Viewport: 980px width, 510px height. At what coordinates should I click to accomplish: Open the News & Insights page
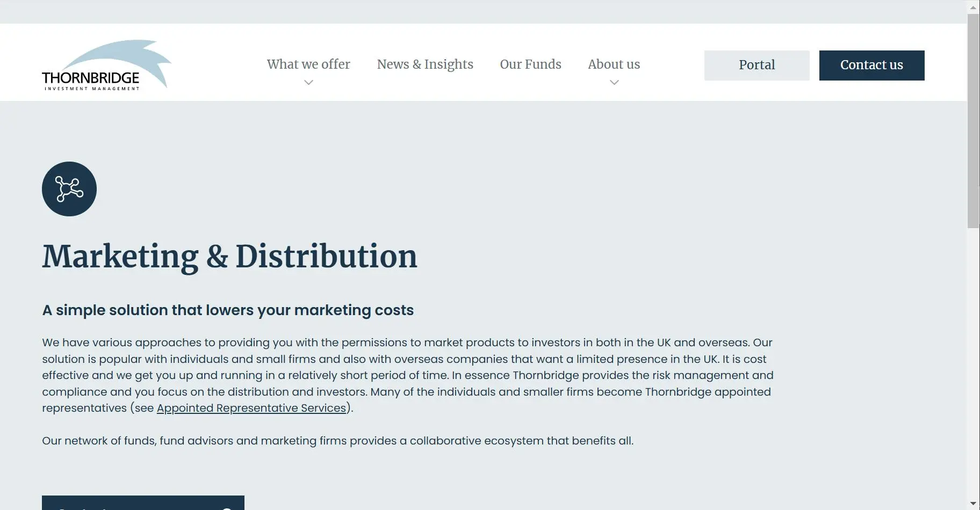[425, 64]
